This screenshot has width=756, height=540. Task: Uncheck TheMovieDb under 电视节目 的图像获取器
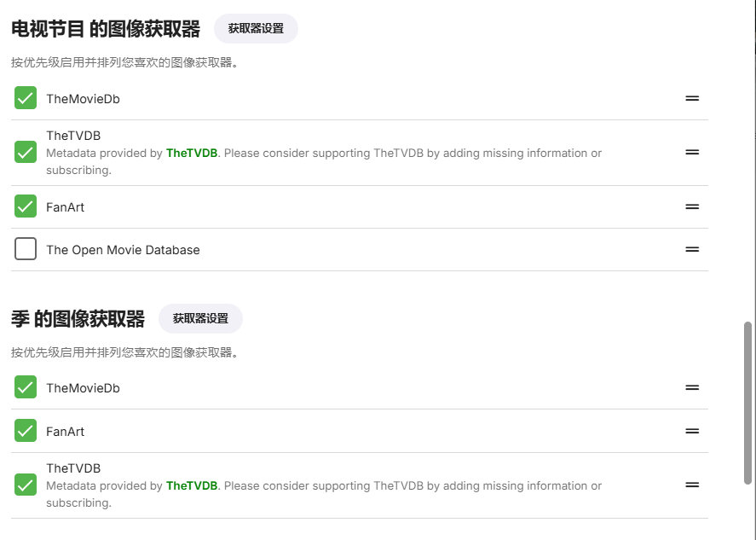[26, 98]
